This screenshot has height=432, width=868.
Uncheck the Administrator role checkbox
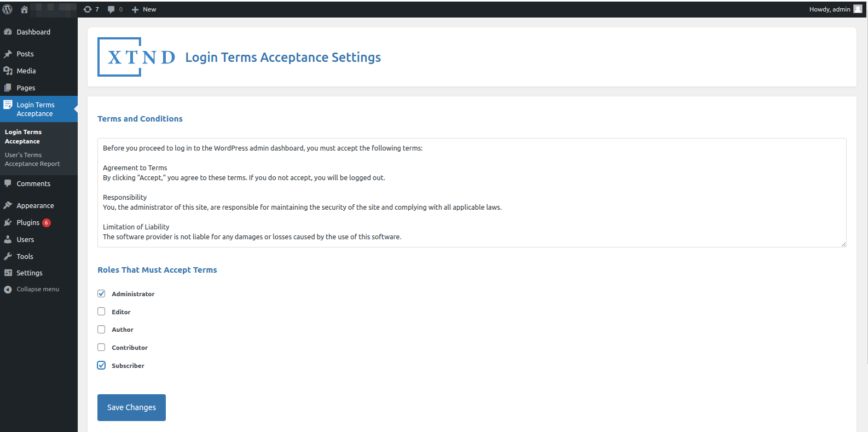[x=101, y=293]
